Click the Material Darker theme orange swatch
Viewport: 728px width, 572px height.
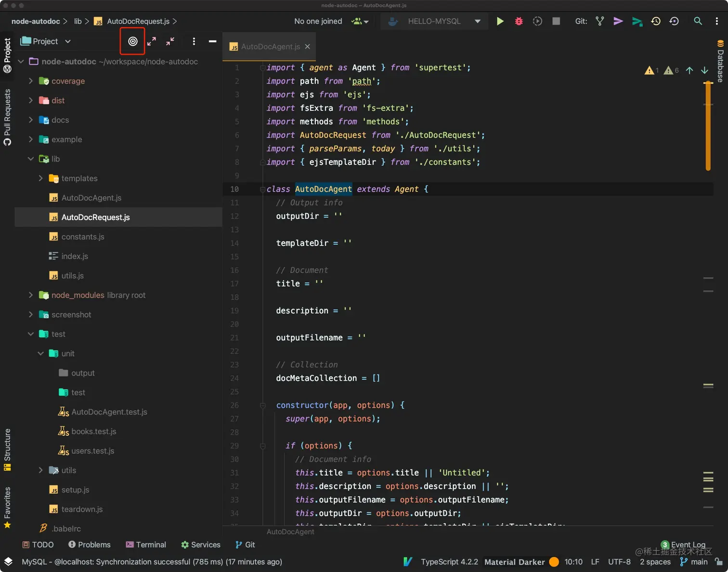point(554,562)
